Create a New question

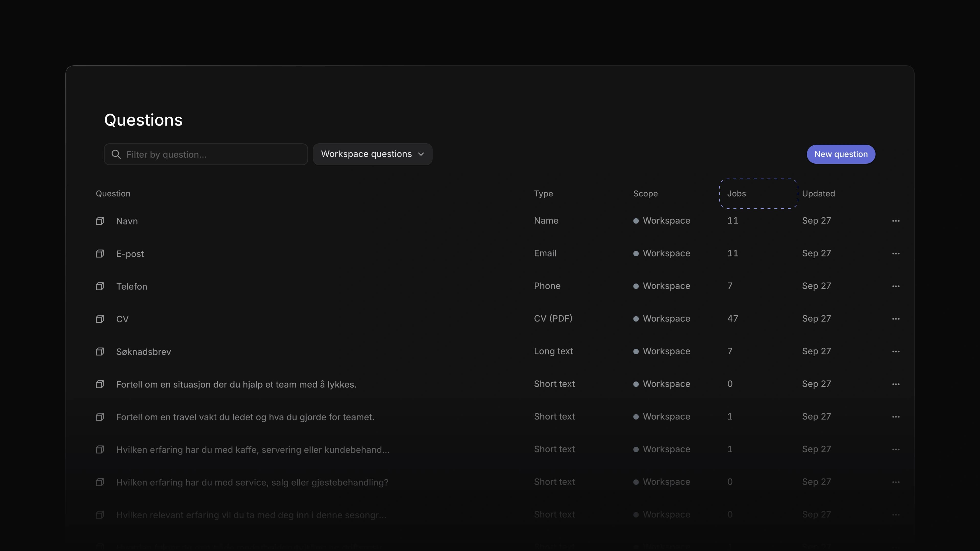[841, 154]
